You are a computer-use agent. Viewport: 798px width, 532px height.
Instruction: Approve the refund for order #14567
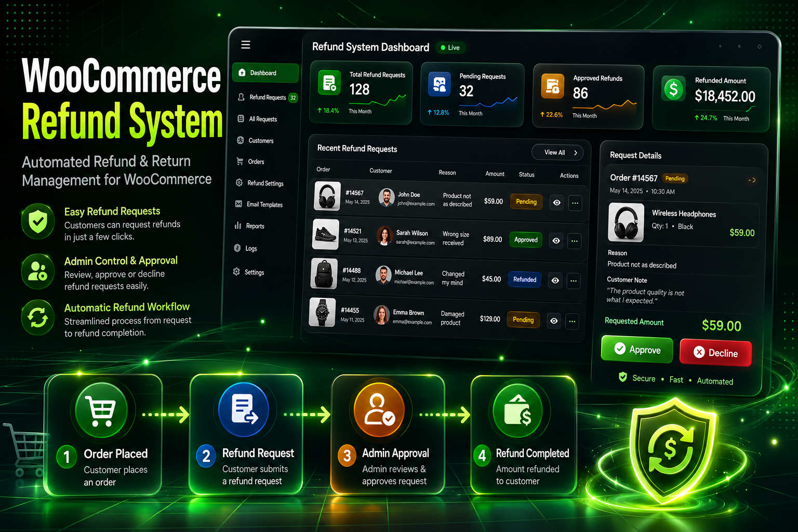click(637, 350)
